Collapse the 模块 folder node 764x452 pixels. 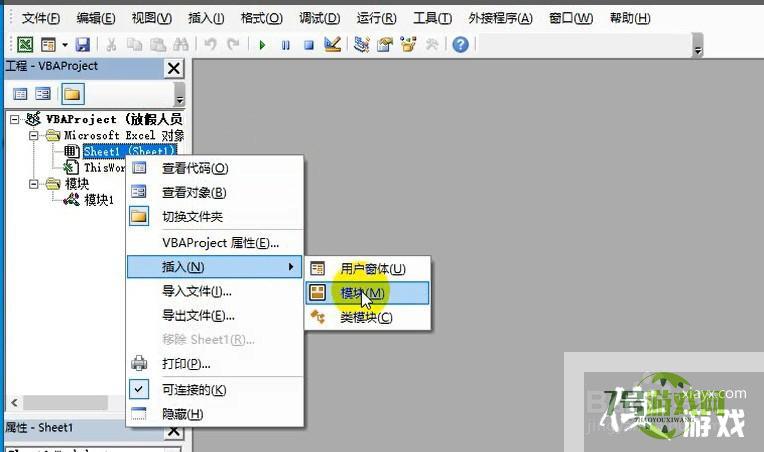click(33, 184)
